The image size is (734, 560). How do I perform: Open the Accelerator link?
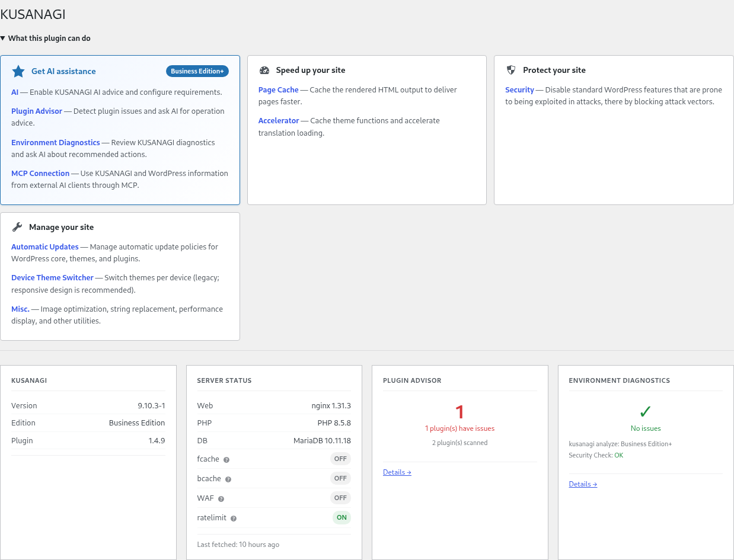pyautogui.click(x=279, y=120)
